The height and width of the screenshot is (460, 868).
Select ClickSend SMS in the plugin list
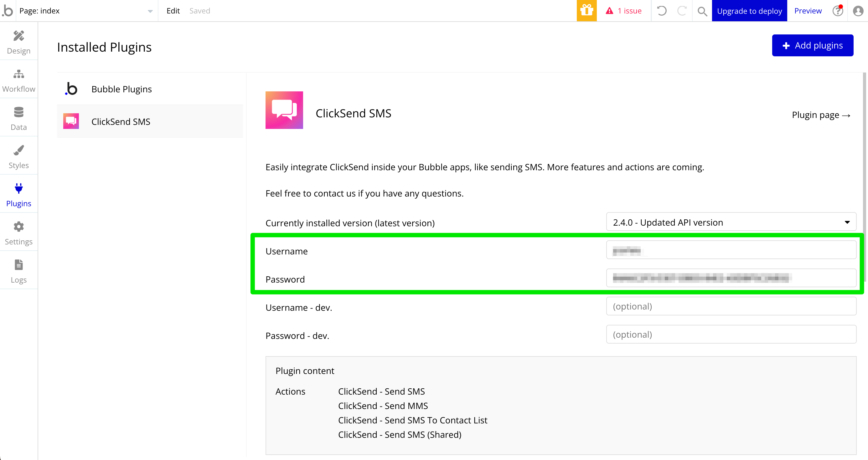point(150,121)
